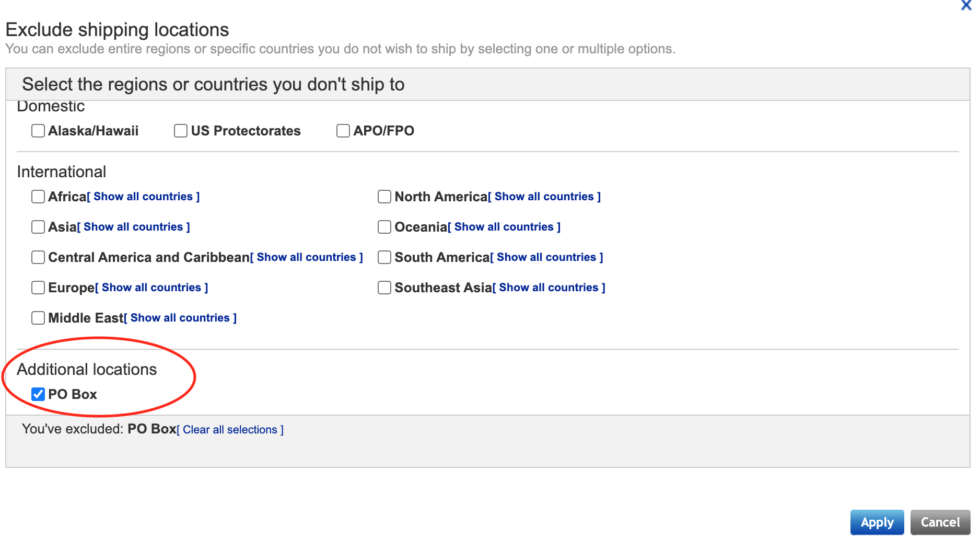Click the US Protectorates label

pyautogui.click(x=246, y=131)
